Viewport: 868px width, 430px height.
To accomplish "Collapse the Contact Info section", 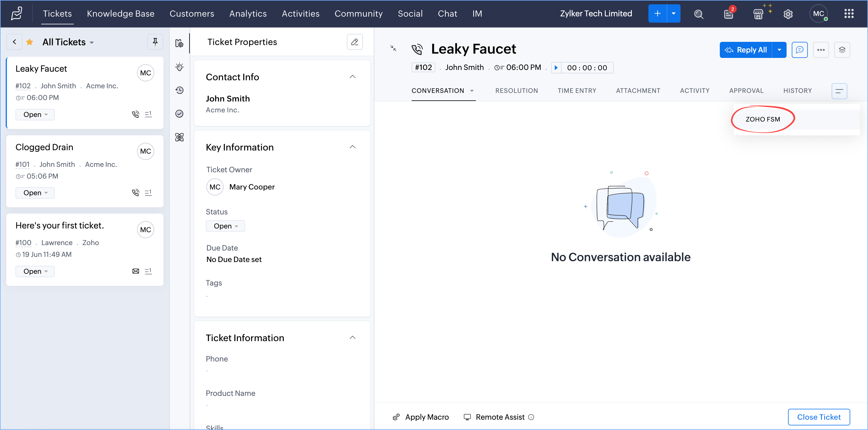I will [352, 77].
